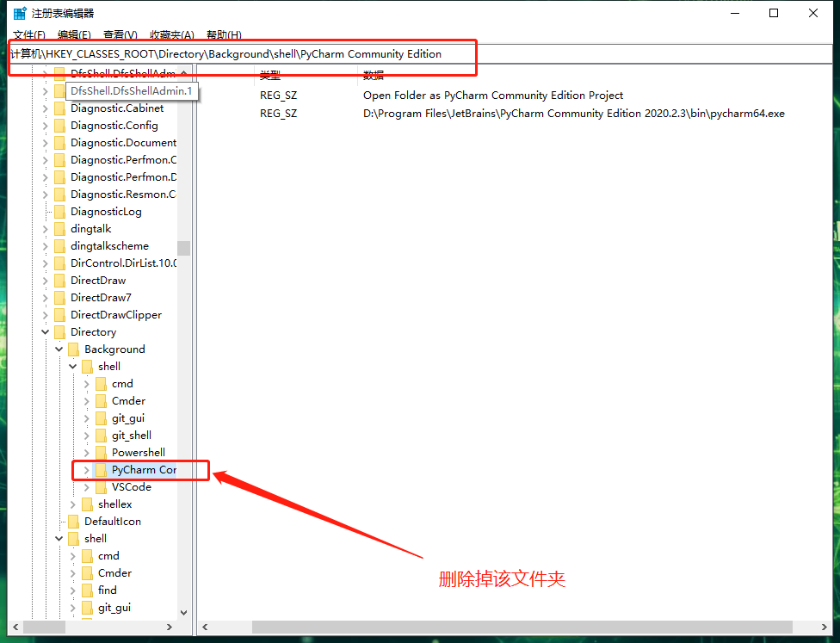
Task: Click the value pane horizontal scrollbar thumb
Action: (x=522, y=627)
